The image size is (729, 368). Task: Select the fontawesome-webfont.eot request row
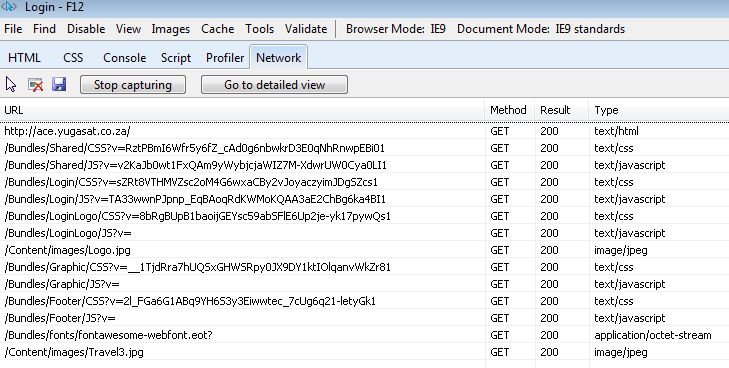[364, 335]
